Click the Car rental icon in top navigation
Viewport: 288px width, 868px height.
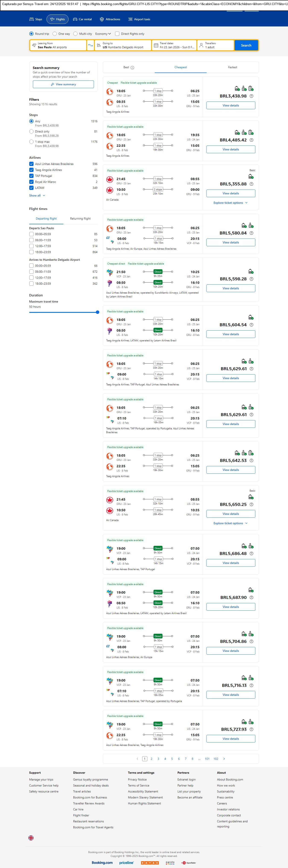(x=75, y=20)
